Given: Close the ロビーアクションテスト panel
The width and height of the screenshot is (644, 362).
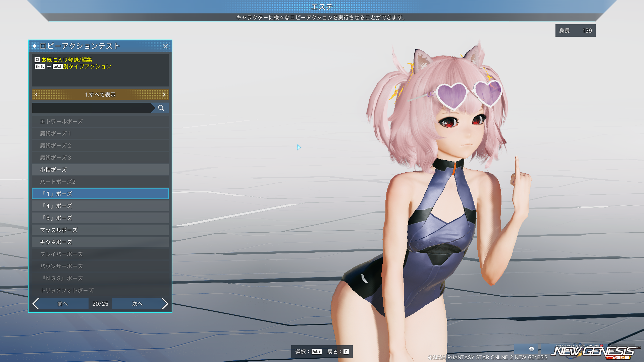Looking at the screenshot, I should click(x=166, y=46).
